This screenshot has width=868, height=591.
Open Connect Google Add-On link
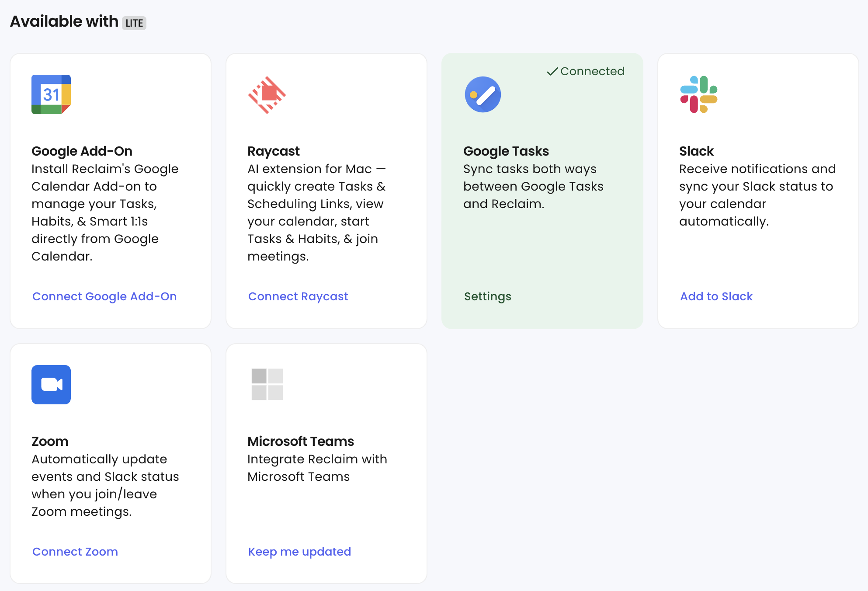104,296
